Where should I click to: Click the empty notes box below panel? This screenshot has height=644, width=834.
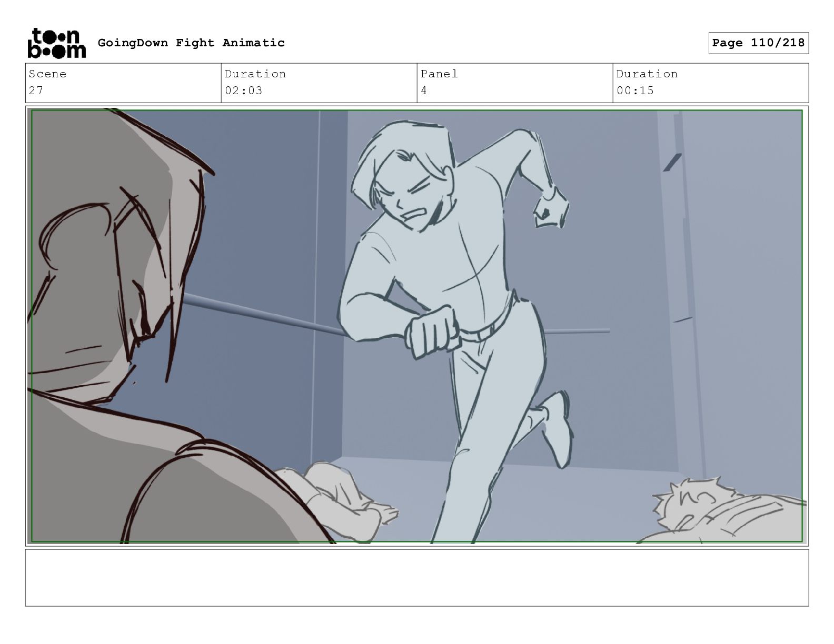point(417,578)
